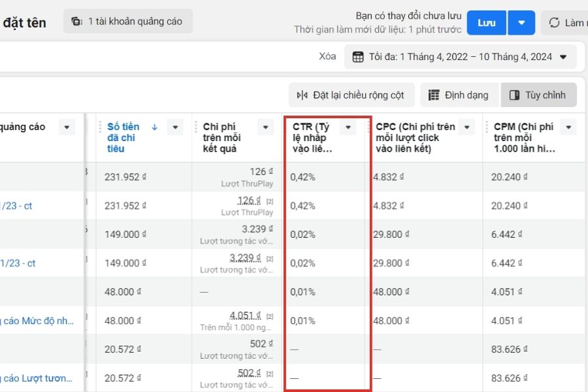Click the Bạn có thay đổi chưa lưu notice
Screen dimensions: 588x392
[408, 16]
